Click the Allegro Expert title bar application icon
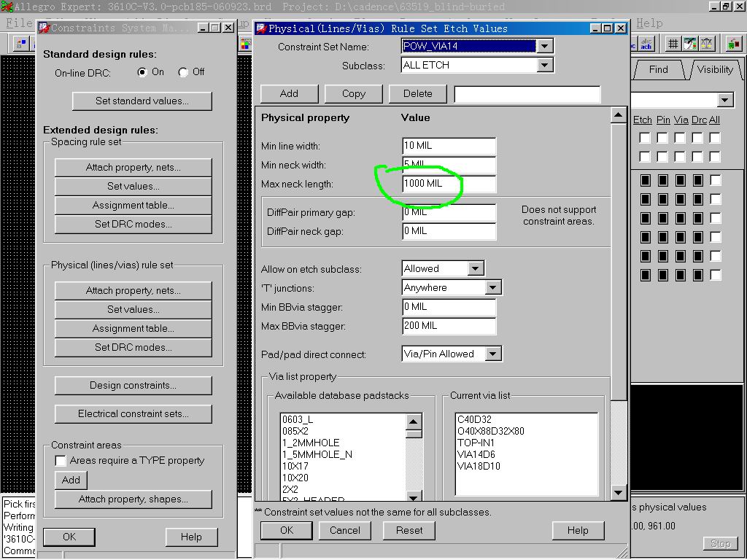The image size is (747, 560). [7, 7]
